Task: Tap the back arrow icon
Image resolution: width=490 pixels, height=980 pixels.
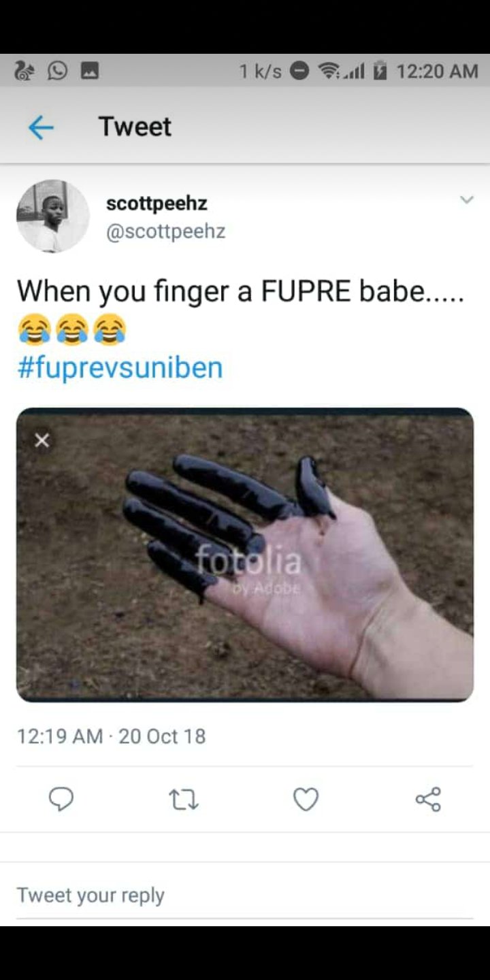Action: pyautogui.click(x=41, y=127)
